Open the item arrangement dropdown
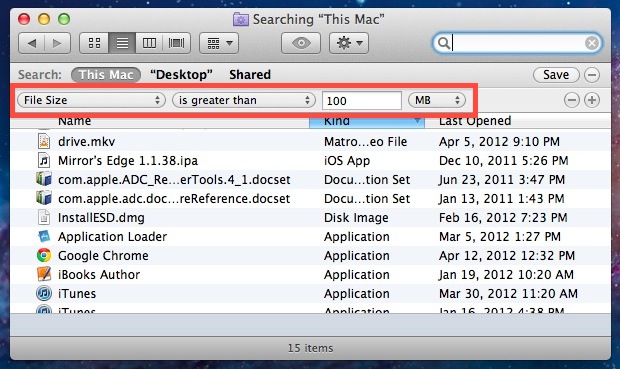 pos(219,43)
